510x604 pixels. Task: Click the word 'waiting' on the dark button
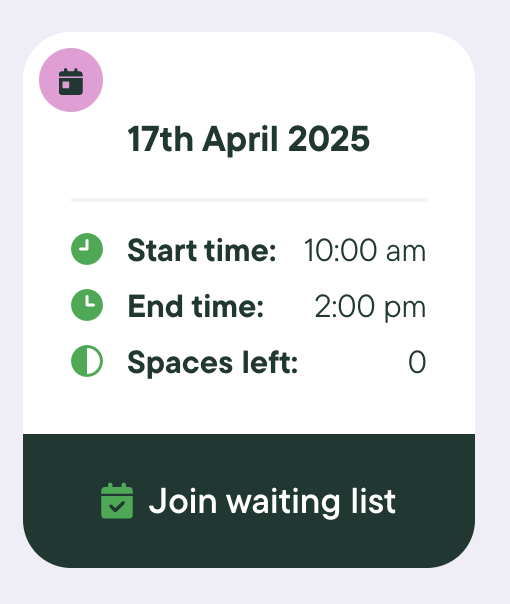click(283, 503)
